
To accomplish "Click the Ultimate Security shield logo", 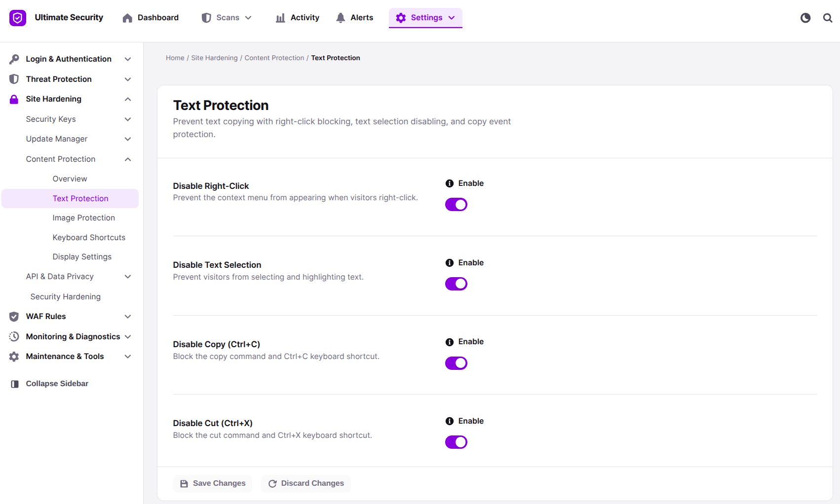I will click(18, 18).
